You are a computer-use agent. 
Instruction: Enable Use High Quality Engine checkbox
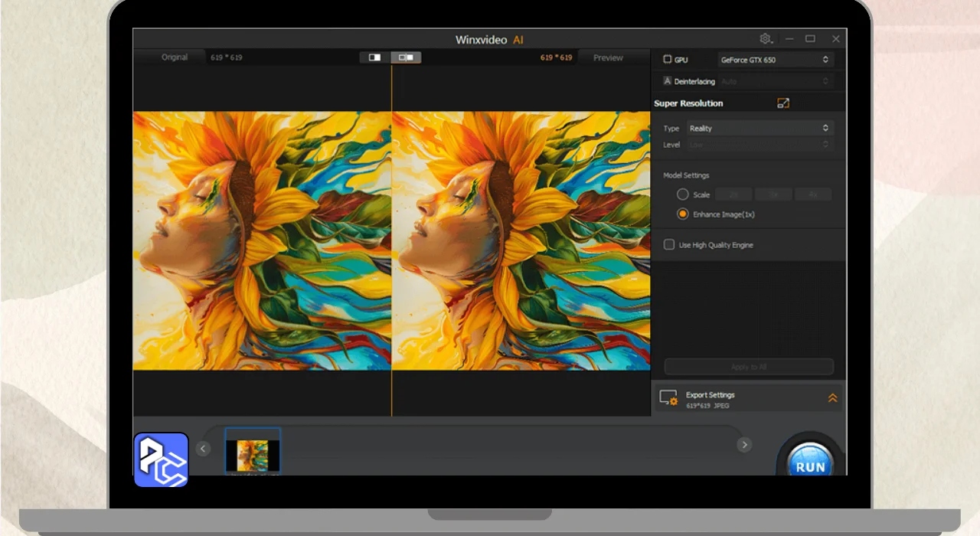668,245
